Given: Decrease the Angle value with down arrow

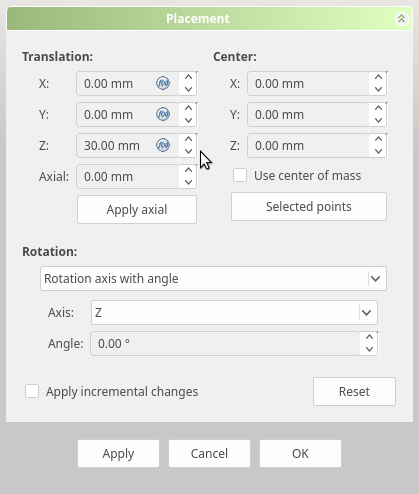Looking at the screenshot, I should pyautogui.click(x=369, y=349).
